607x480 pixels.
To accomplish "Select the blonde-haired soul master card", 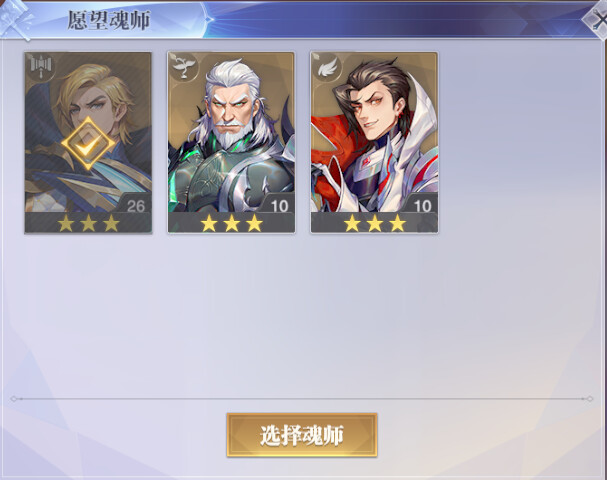I will pyautogui.click(x=88, y=143).
